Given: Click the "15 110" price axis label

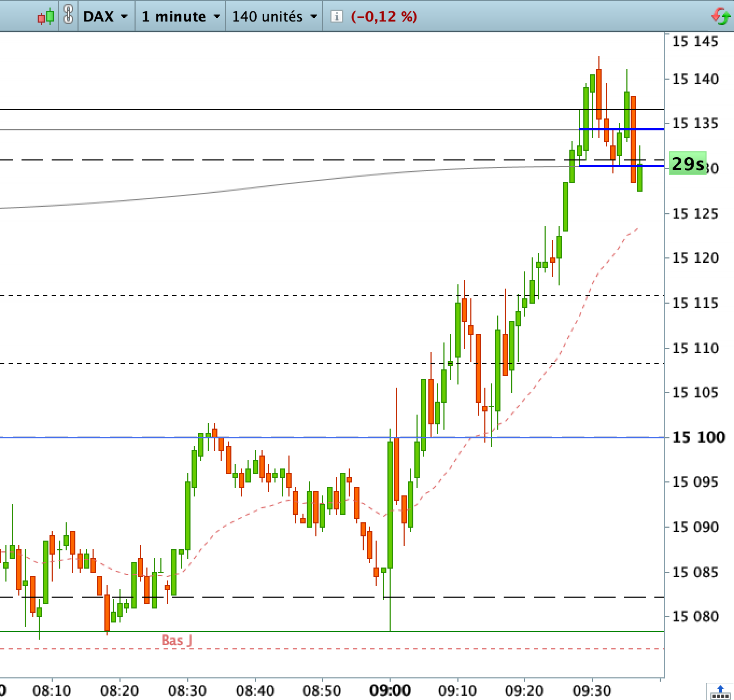Looking at the screenshot, I should tap(695, 348).
